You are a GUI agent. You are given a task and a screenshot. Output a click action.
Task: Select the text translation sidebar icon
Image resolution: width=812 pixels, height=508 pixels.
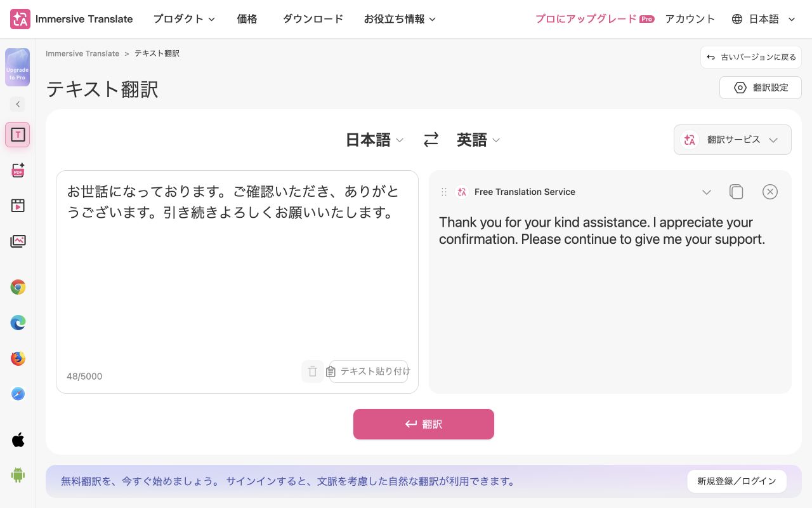click(x=18, y=135)
